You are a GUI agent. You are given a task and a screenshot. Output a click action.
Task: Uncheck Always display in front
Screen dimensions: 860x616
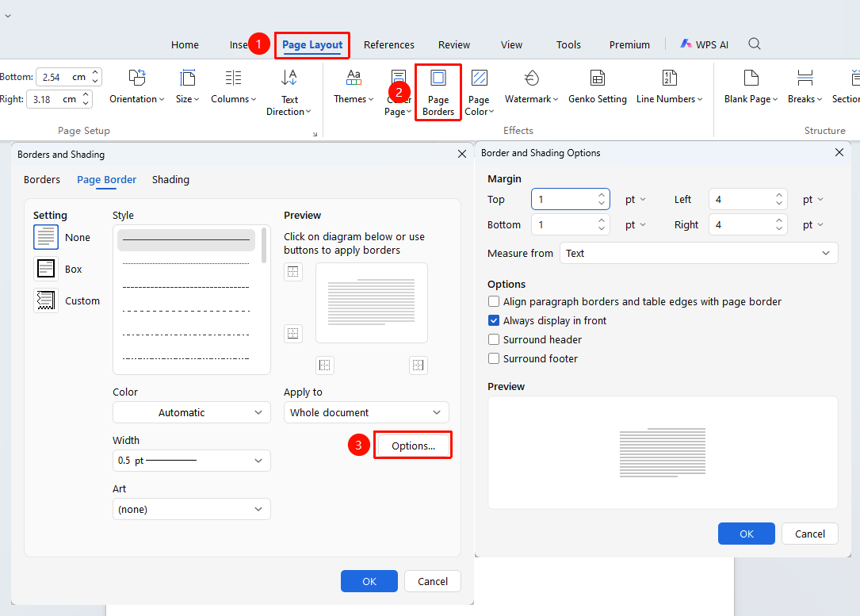494,320
